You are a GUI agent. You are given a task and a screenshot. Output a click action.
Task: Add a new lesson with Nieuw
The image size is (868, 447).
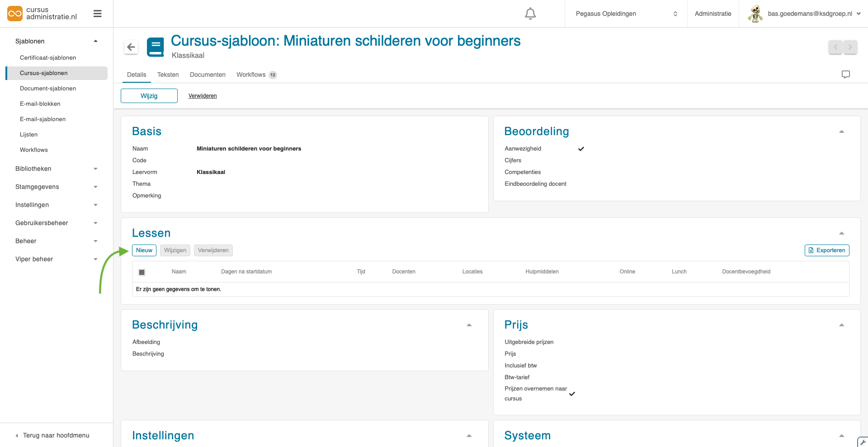pyautogui.click(x=144, y=250)
